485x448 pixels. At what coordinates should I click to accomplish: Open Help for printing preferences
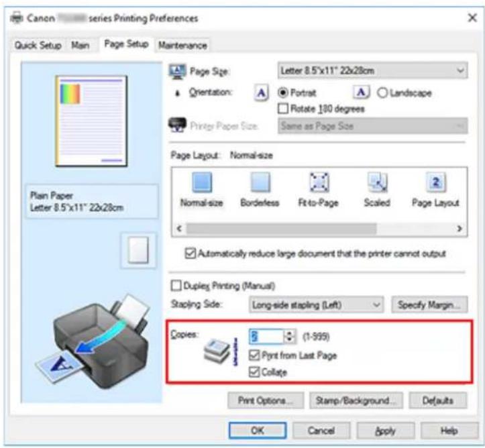click(449, 431)
